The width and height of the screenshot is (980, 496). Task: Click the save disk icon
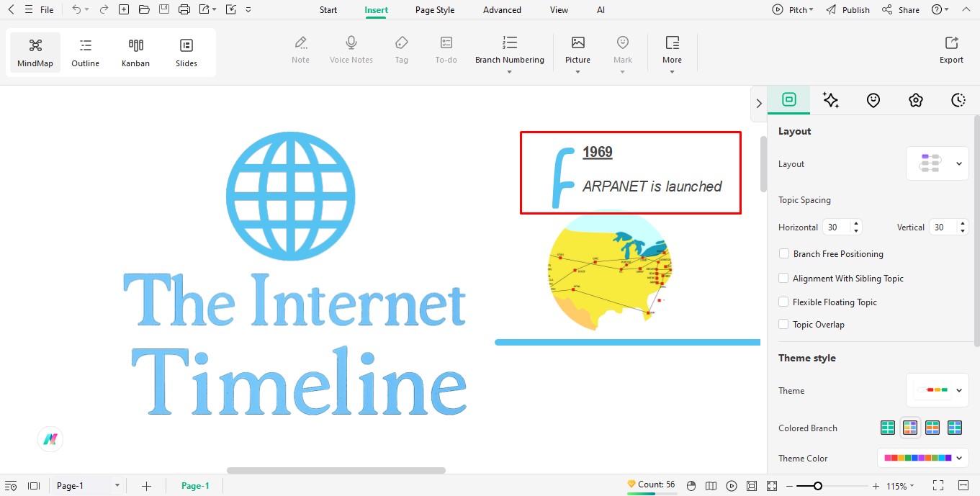164,9
